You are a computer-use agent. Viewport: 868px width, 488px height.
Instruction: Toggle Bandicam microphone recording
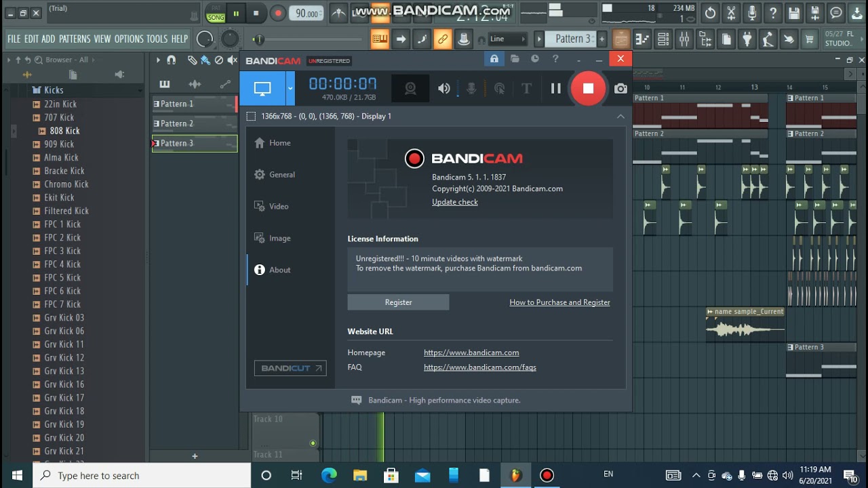click(471, 88)
